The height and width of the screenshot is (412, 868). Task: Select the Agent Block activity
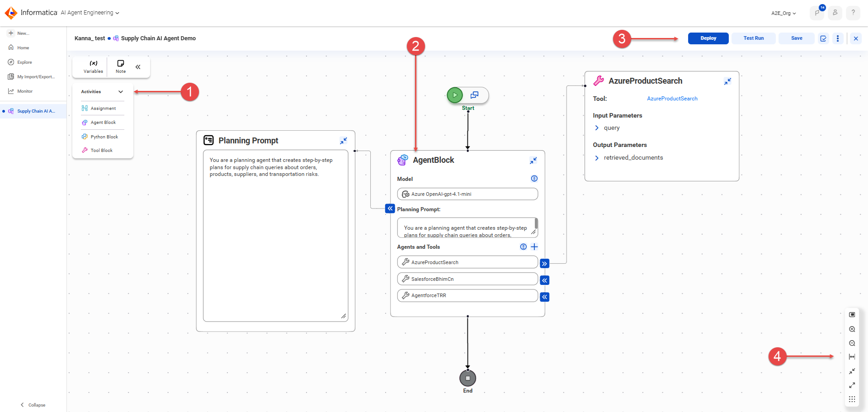coord(102,123)
